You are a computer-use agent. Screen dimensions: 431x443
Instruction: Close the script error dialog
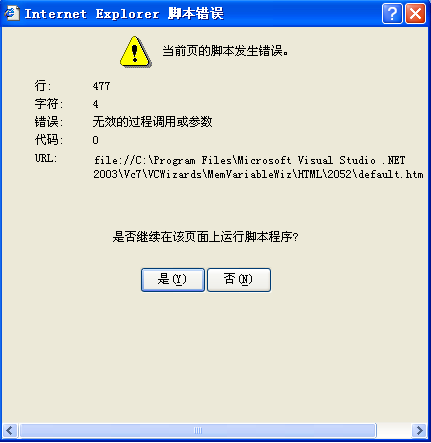pyautogui.click(x=415, y=14)
